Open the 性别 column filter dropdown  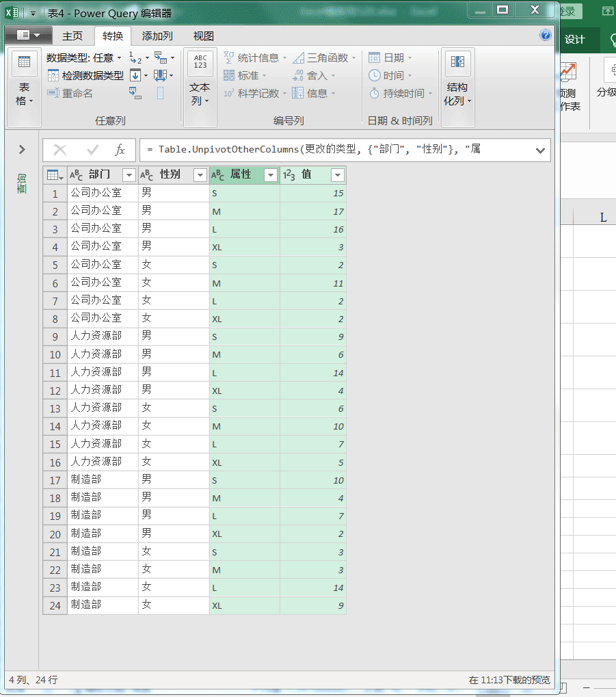coord(200,175)
